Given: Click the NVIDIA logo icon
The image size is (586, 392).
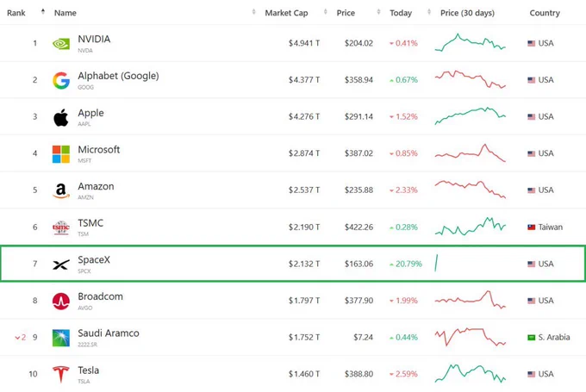Looking at the screenshot, I should [61, 44].
